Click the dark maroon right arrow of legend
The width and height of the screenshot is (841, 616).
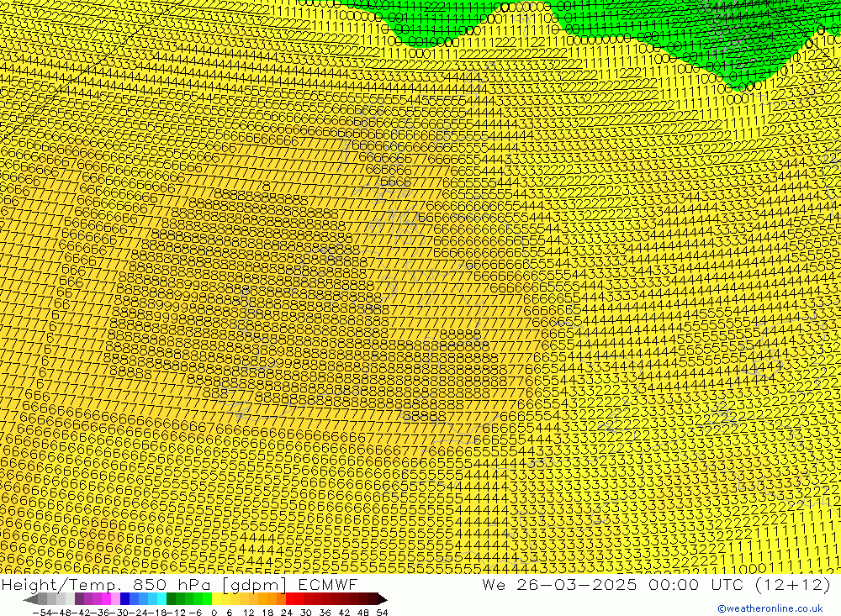pyautogui.click(x=383, y=599)
